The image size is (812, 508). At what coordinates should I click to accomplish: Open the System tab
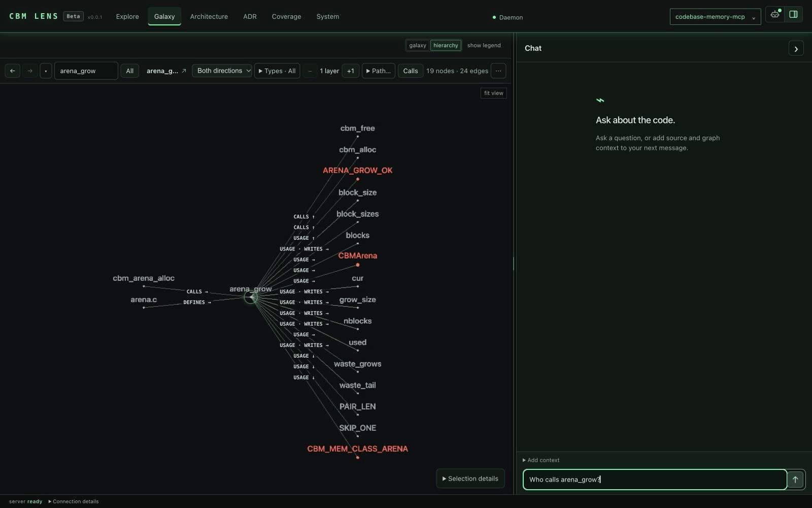point(328,16)
